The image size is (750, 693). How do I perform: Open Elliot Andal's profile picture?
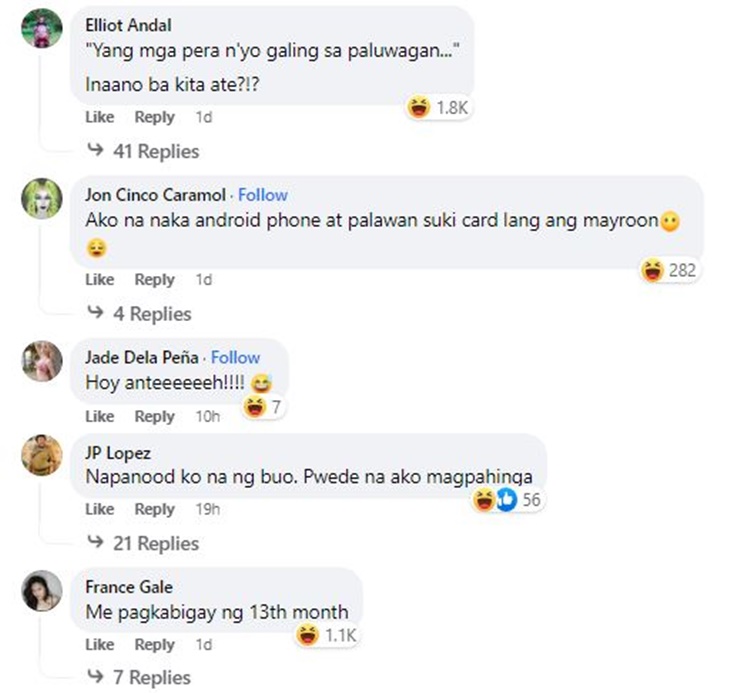click(42, 28)
